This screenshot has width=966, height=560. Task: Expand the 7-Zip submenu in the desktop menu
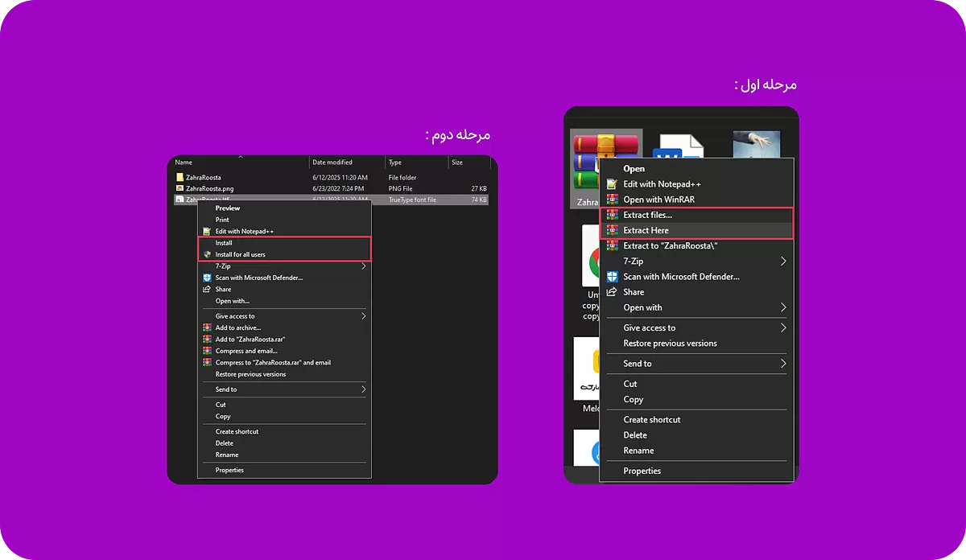(697, 261)
